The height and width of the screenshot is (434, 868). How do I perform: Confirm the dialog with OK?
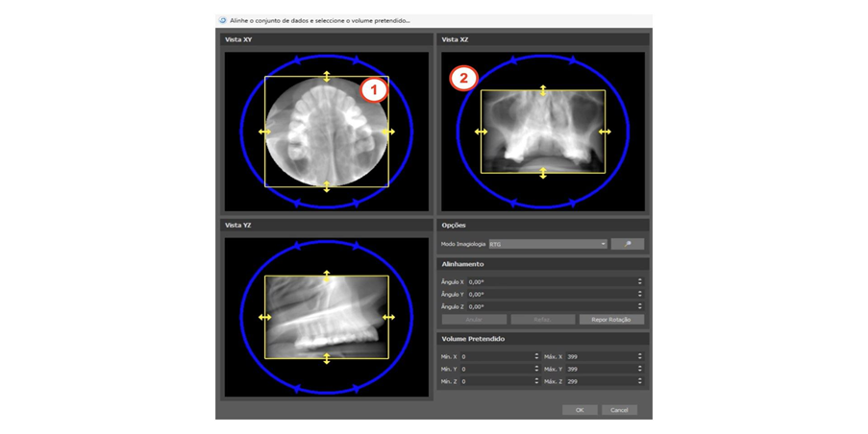[x=580, y=410]
